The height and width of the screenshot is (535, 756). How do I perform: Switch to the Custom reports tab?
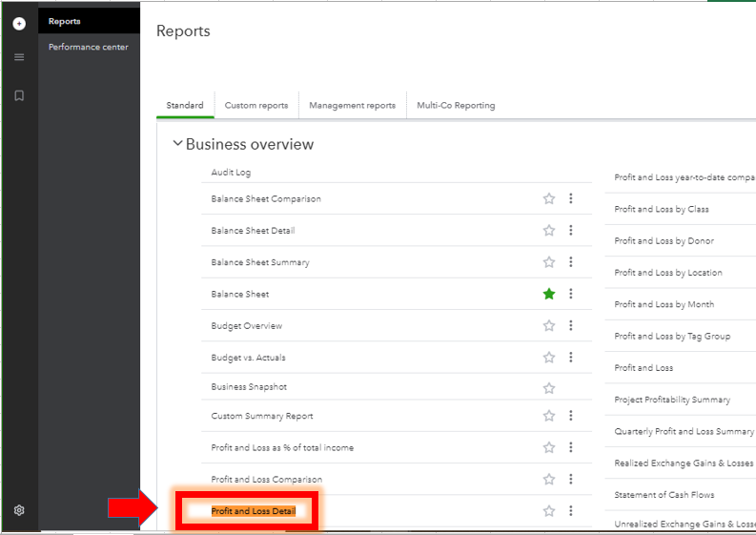coord(256,105)
